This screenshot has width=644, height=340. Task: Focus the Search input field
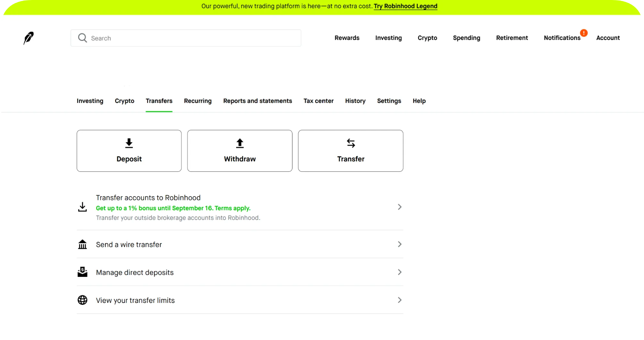pyautogui.click(x=193, y=38)
